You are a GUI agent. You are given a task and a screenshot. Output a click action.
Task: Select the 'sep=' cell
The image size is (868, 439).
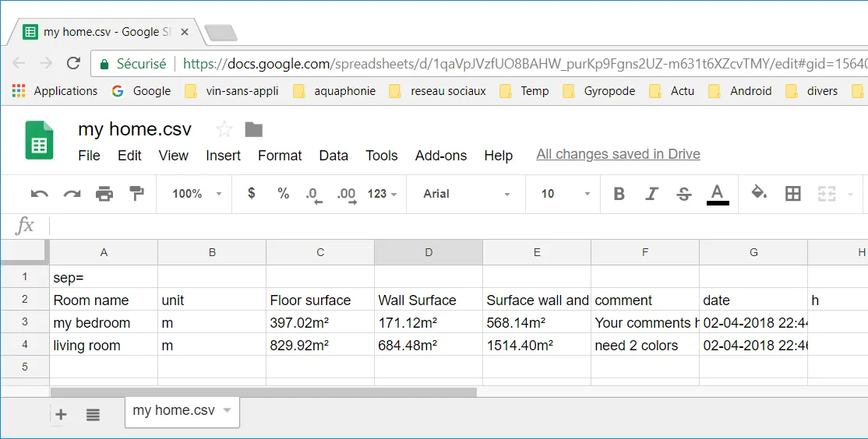pyautogui.click(x=104, y=277)
